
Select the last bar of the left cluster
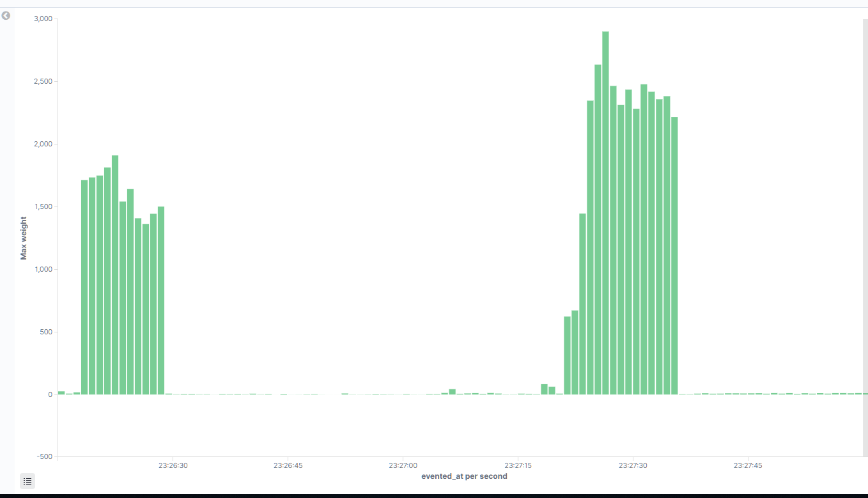click(x=161, y=300)
